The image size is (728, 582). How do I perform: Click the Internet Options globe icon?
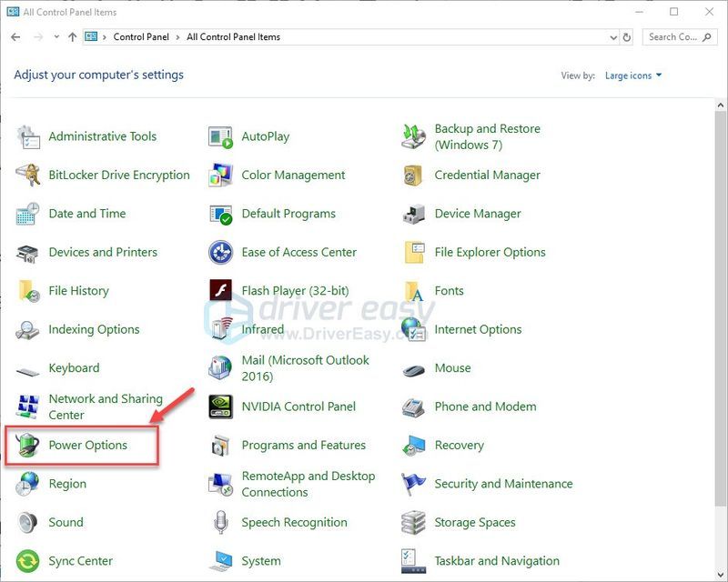[413, 329]
